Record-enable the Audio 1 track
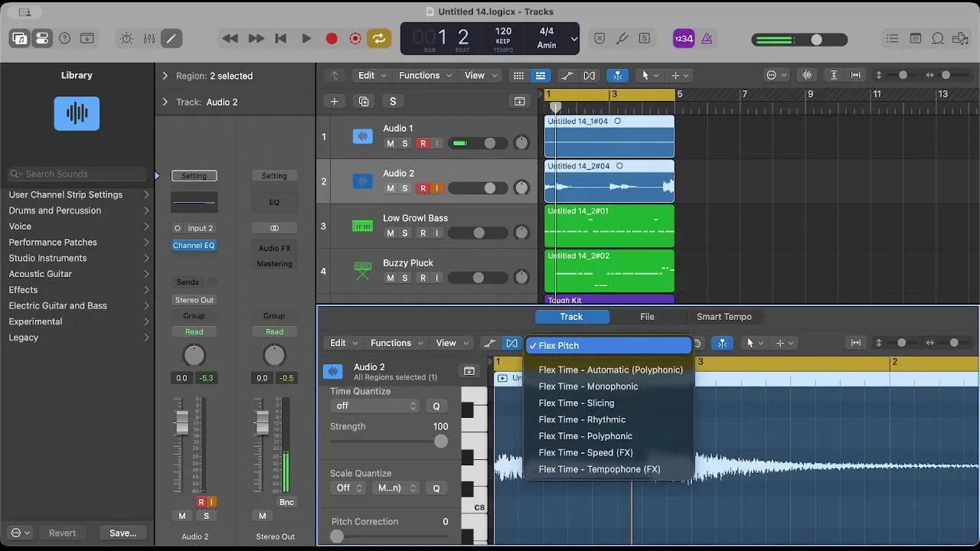The width and height of the screenshot is (980, 551). click(x=422, y=143)
